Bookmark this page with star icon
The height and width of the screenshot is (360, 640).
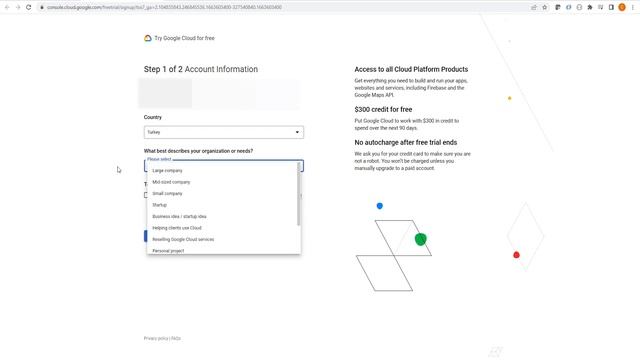point(544,7)
